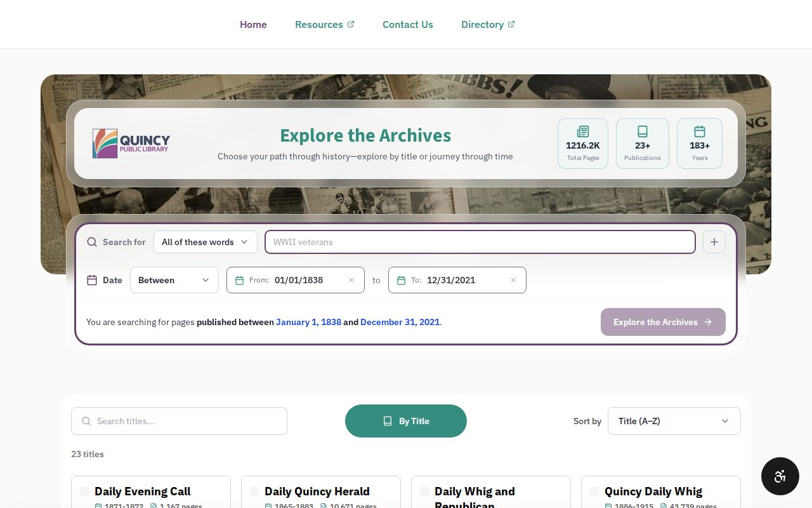Click the Publications book icon
Image resolution: width=812 pixels, height=508 pixels.
(x=643, y=131)
